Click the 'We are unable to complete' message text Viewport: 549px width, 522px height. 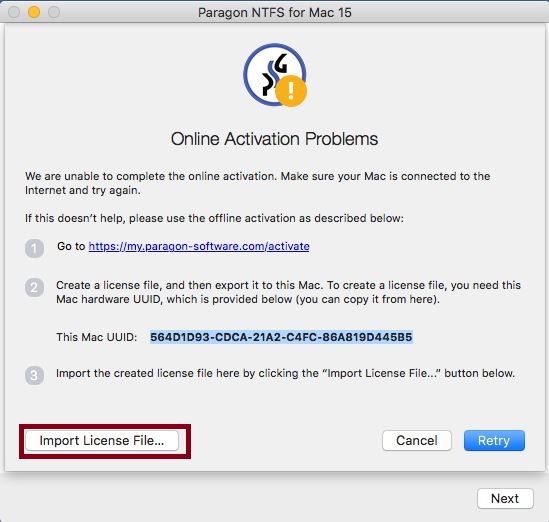coord(257,183)
